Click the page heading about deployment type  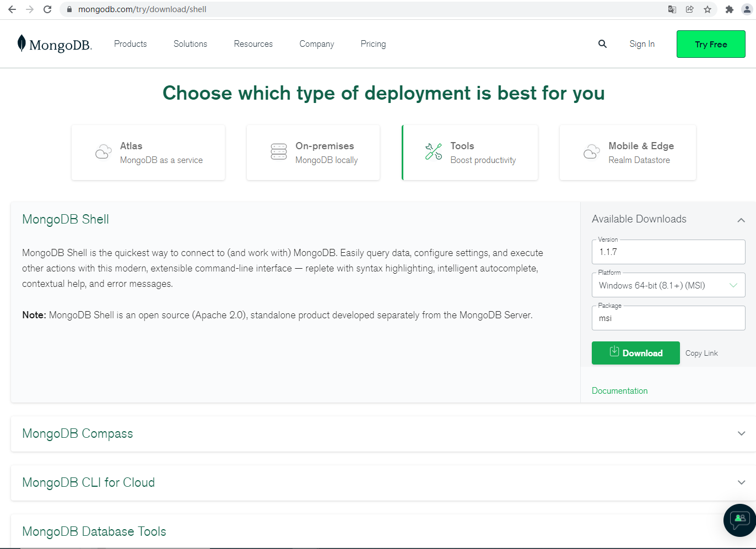point(384,93)
